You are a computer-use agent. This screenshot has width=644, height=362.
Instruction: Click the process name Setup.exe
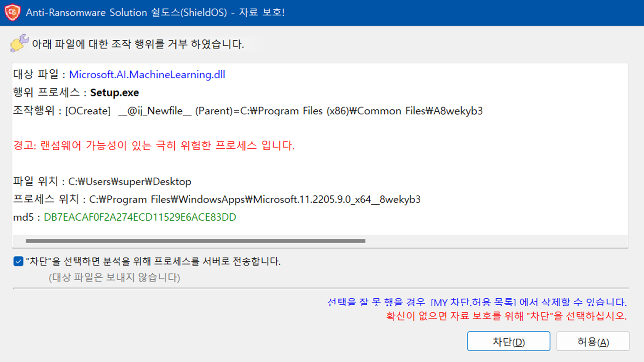pos(114,93)
